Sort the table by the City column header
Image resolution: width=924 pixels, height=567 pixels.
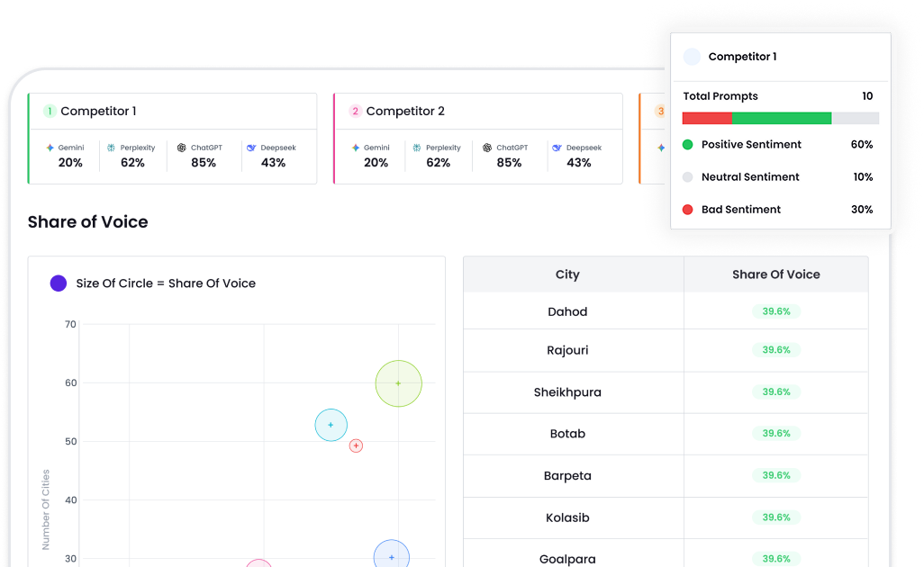pos(568,274)
